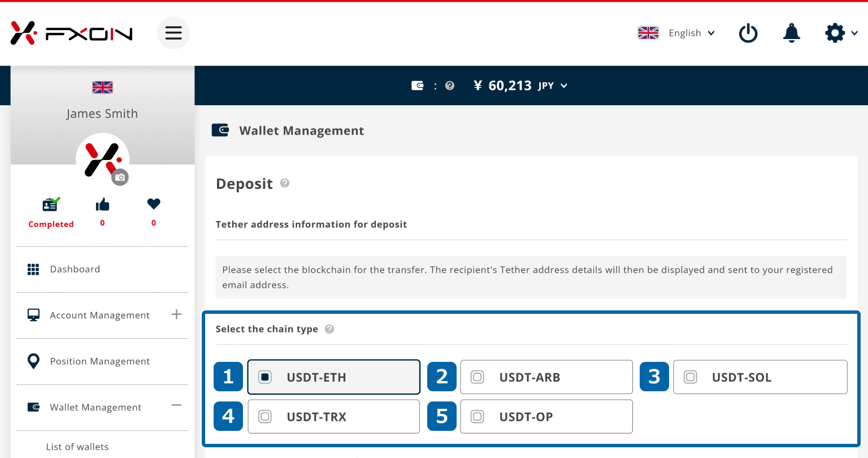Click the wallet icon in balance bar
Viewport: 868px width, 458px height.
point(418,85)
